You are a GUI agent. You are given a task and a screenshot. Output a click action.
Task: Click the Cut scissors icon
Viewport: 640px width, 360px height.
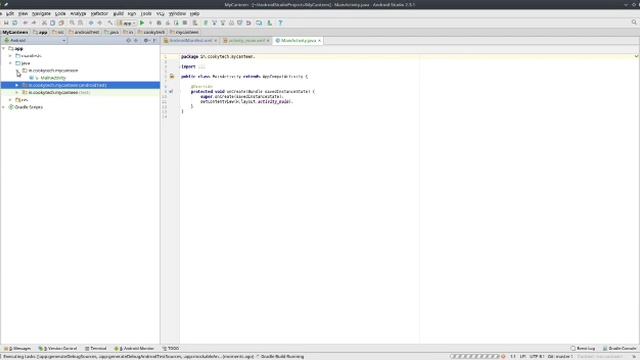[x=44, y=23]
